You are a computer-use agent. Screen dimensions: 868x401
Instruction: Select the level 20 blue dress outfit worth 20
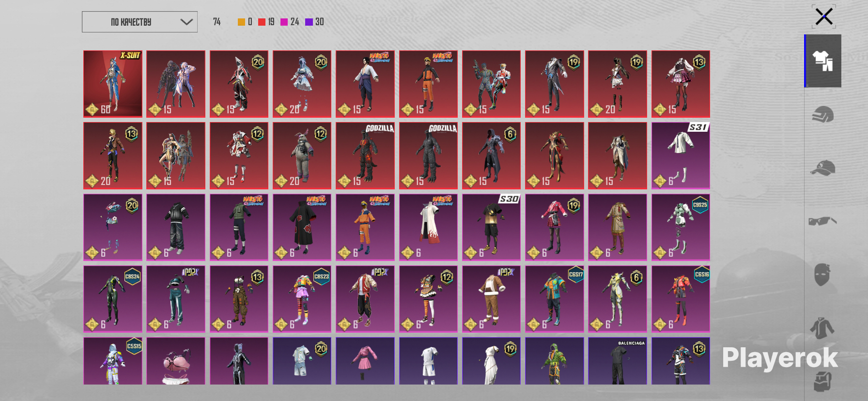302,84
